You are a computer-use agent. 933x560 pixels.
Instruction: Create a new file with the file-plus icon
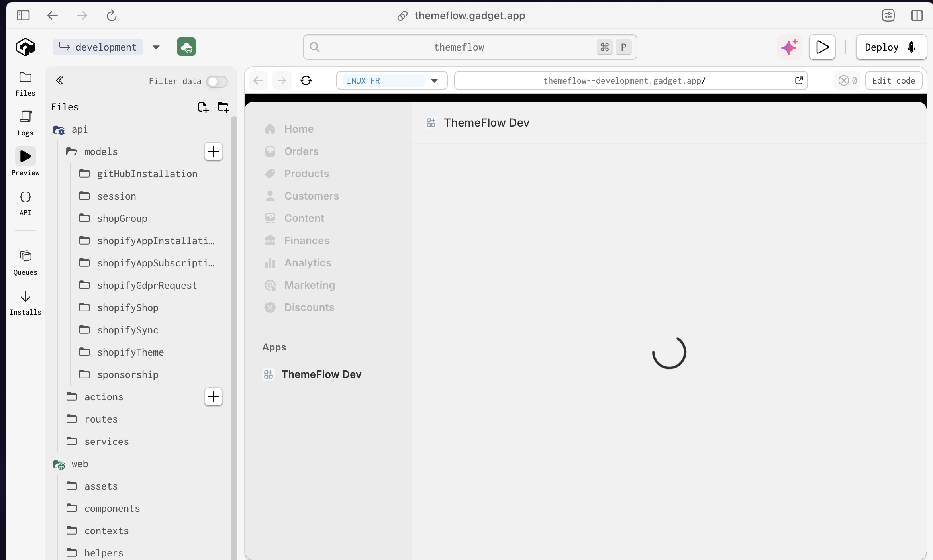coord(203,107)
